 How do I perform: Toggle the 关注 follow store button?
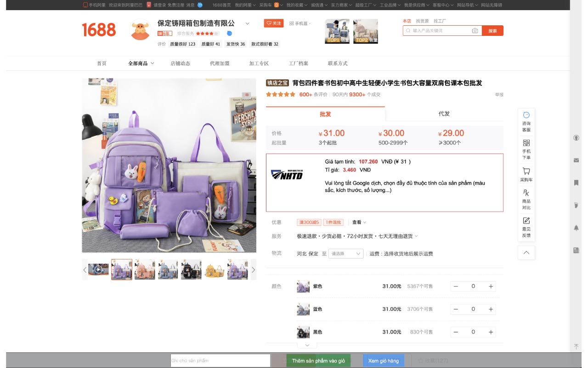click(x=274, y=23)
